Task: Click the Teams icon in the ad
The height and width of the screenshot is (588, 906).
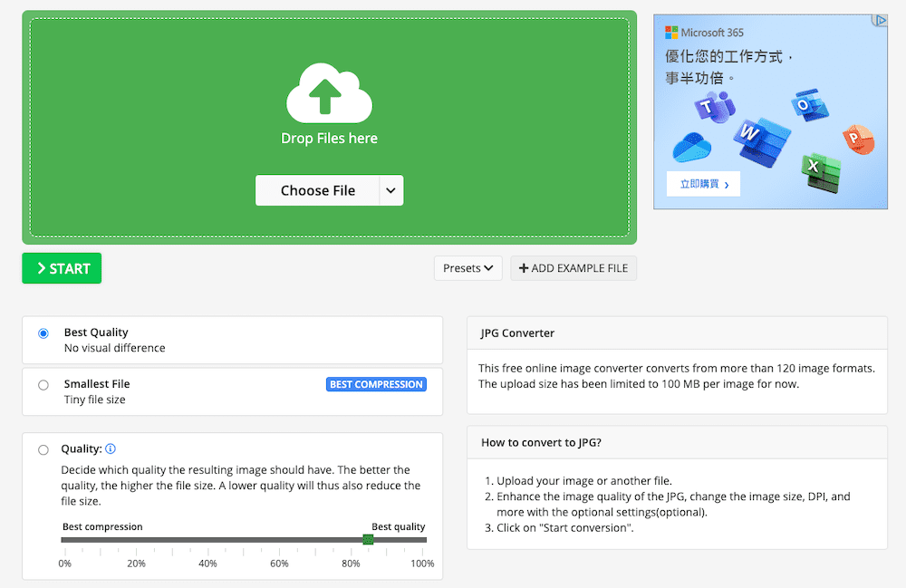Action: pos(713,109)
